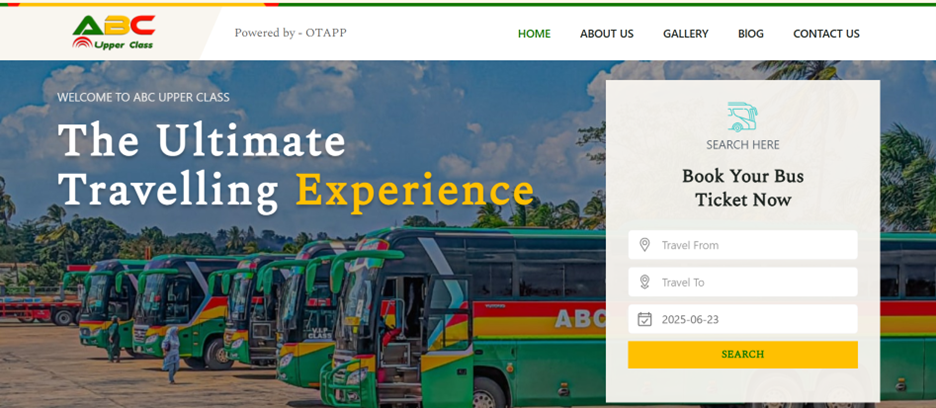
Task: Click the calendar icon beside the date
Action: (x=644, y=319)
